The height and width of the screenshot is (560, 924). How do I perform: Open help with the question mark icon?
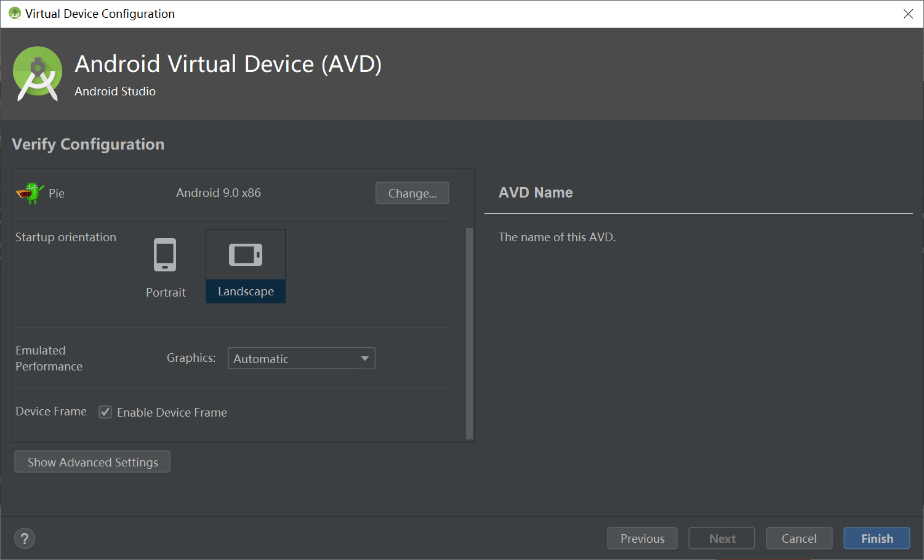[x=25, y=538]
